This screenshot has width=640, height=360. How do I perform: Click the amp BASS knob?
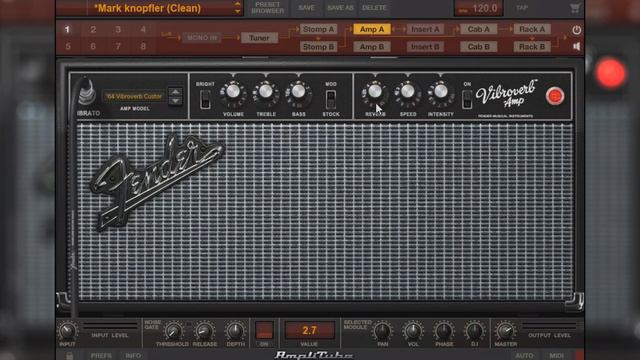[x=298, y=93]
